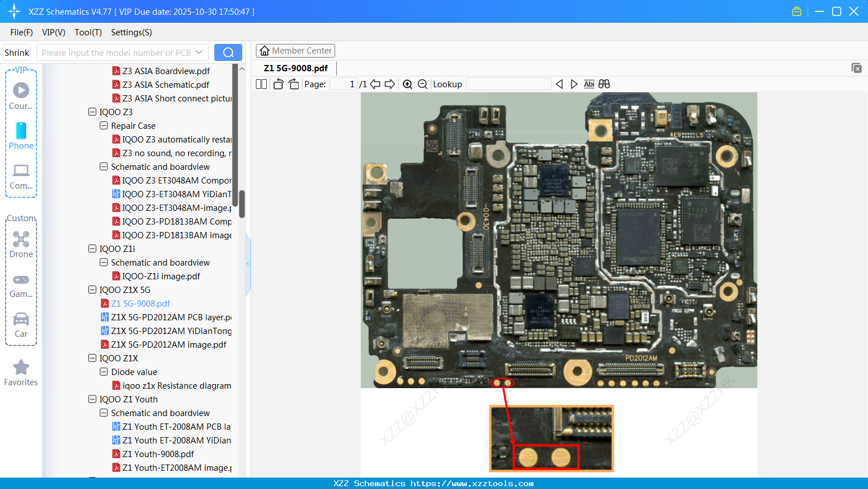
Task: Collapse the IQOO Z1X tree node
Action: point(92,358)
